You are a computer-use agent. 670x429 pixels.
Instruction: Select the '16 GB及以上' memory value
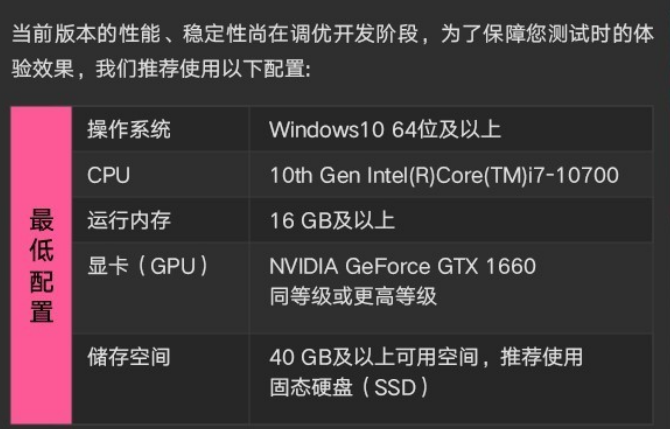coord(332,220)
